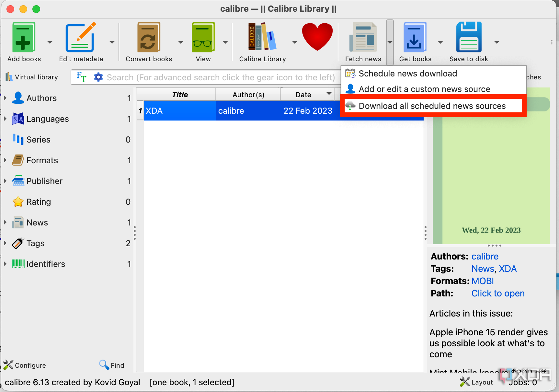The height and width of the screenshot is (392, 559).
Task: Open the Layout button in status bar
Action: click(476, 382)
